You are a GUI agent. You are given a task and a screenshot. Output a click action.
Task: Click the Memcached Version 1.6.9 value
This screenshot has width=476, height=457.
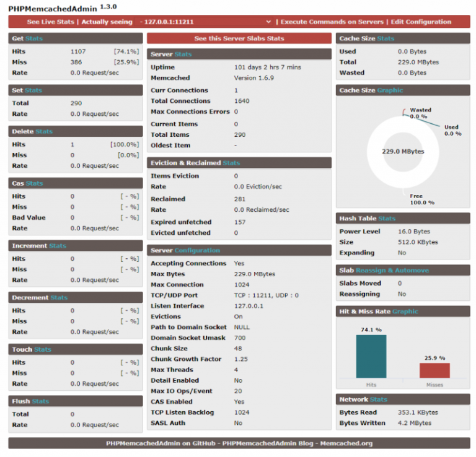[x=253, y=78]
